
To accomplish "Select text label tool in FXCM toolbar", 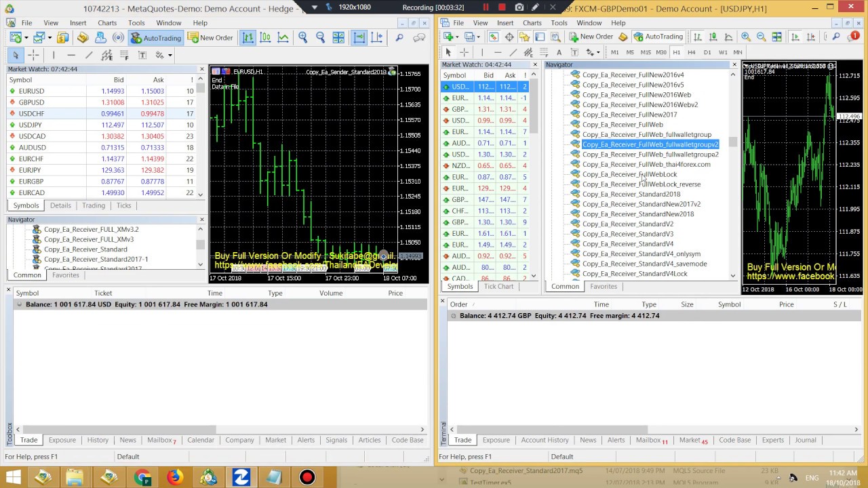I will pos(574,52).
